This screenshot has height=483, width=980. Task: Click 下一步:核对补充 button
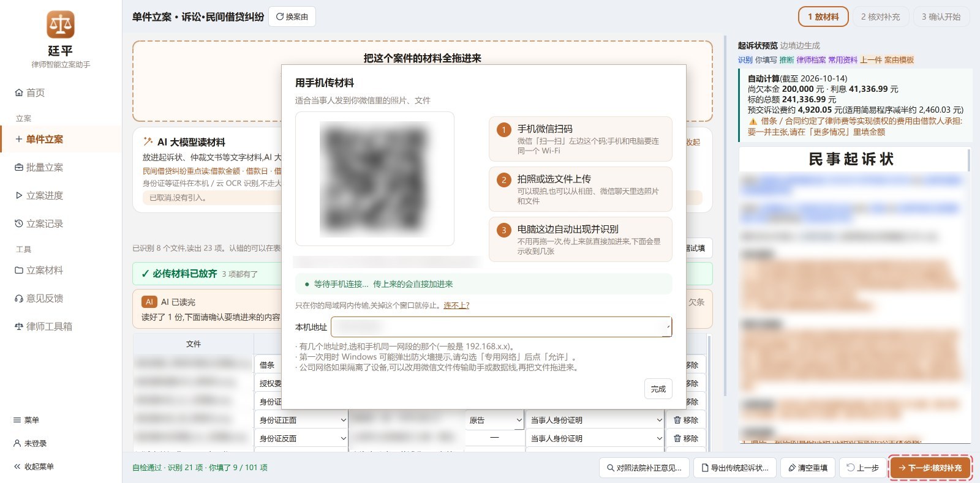(x=930, y=468)
